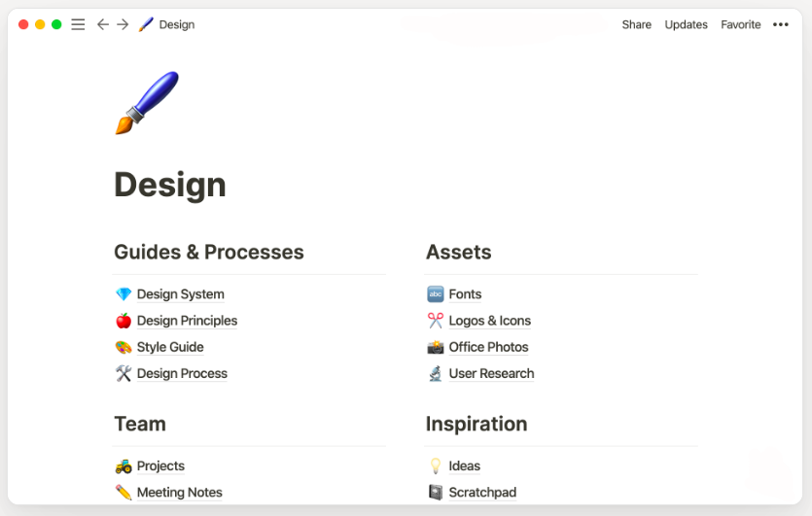The image size is (812, 516).
Task: Open the Office Photos page
Action: (488, 347)
